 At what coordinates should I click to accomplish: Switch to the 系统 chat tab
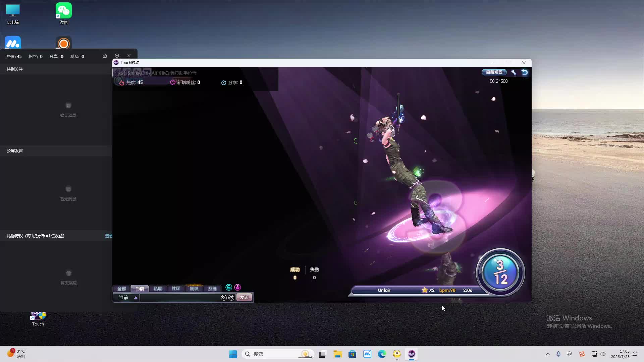coord(212,289)
